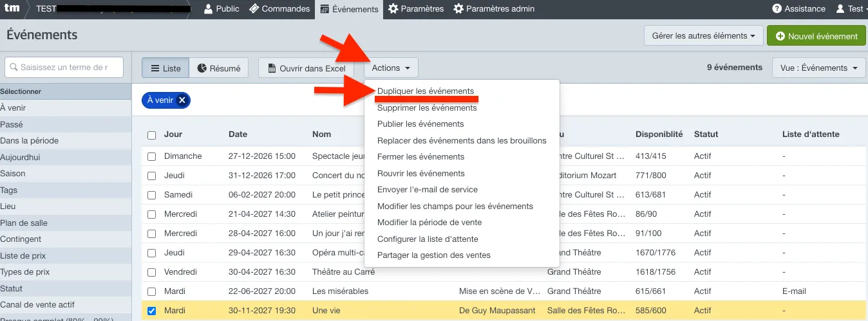
Task: Select the Passé sidebar filter
Action: click(x=66, y=125)
